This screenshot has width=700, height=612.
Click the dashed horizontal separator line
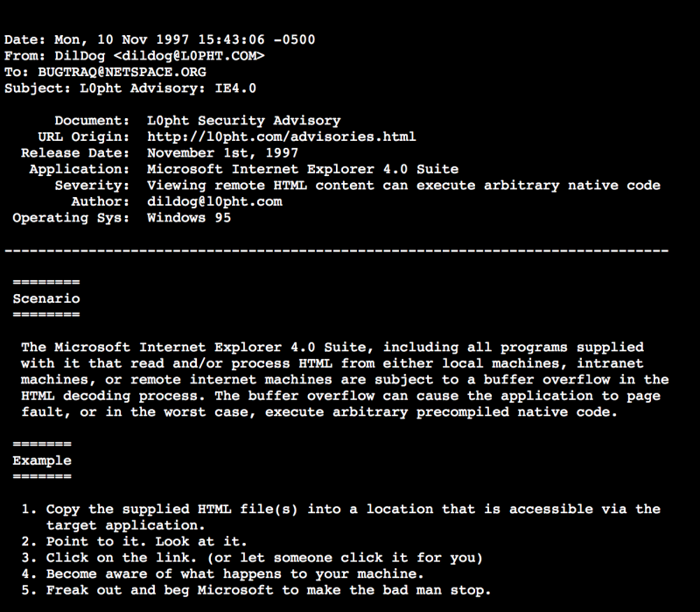(x=337, y=250)
